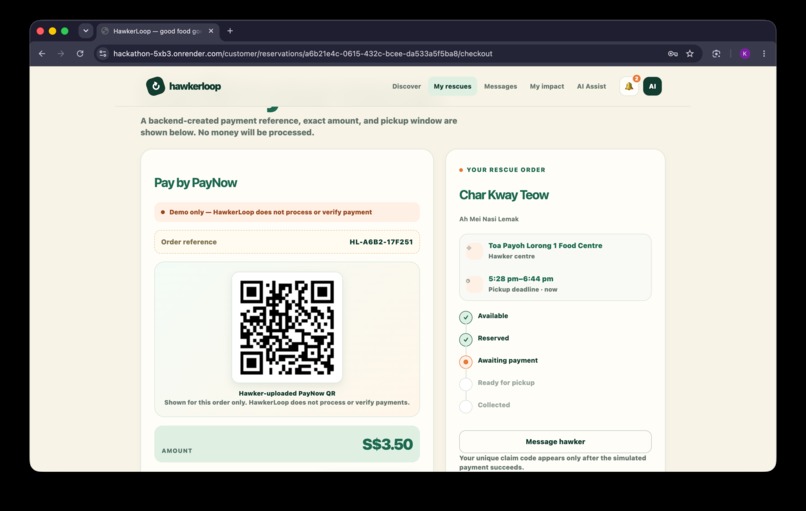Bookmark this page with the star
Viewport: 806px width, 511px height.
tap(690, 53)
